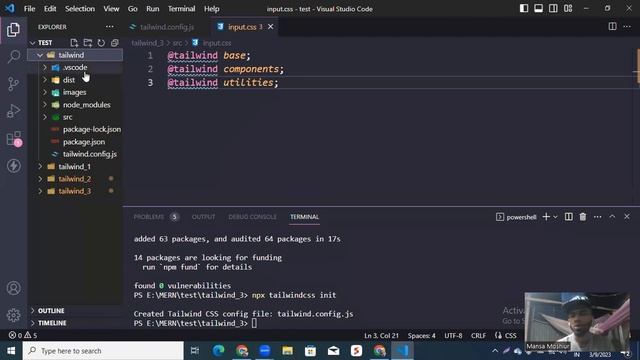Viewport: 640px width, 360px height.
Task: Open the Edit menu
Action: point(50,9)
